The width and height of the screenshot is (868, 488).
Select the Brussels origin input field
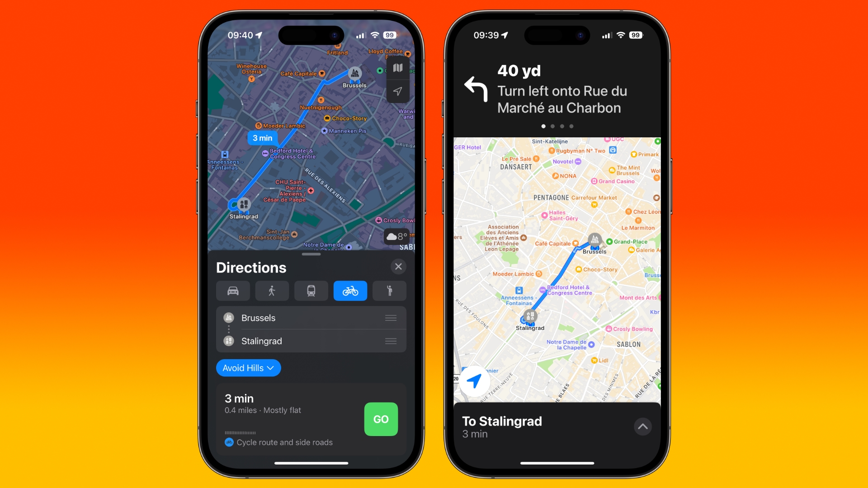tap(310, 318)
